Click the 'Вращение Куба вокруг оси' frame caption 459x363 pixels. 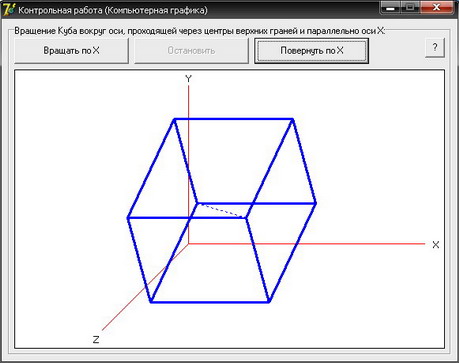(x=200, y=31)
